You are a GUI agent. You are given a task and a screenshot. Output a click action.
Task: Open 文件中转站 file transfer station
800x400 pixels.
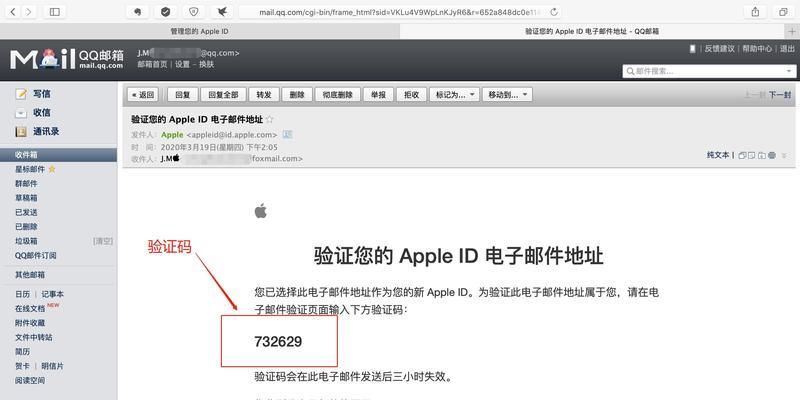33,337
